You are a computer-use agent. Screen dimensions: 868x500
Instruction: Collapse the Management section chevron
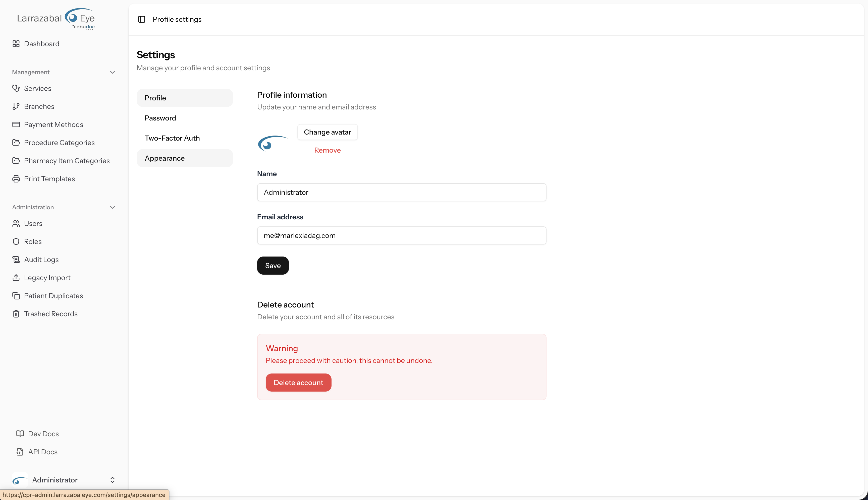112,72
